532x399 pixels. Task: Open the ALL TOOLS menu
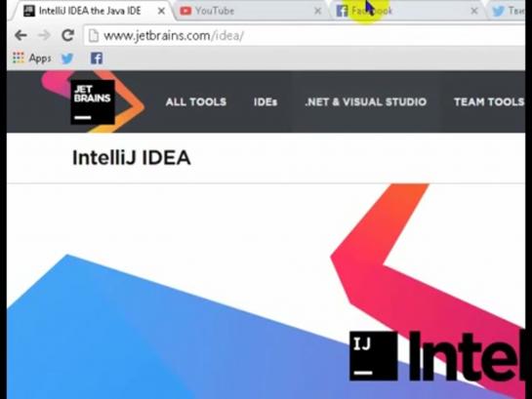(x=196, y=101)
